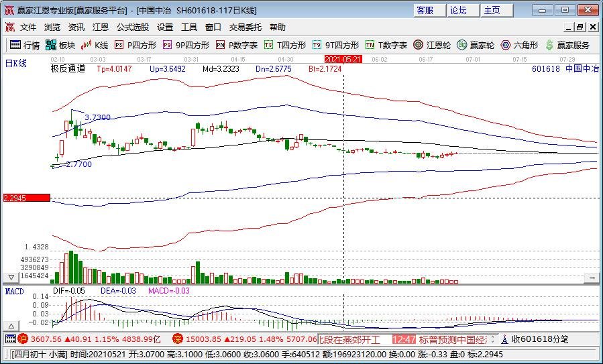The image size is (603, 364).
Task: Click the 深 Shenzhen index icon
Action: 178,339
